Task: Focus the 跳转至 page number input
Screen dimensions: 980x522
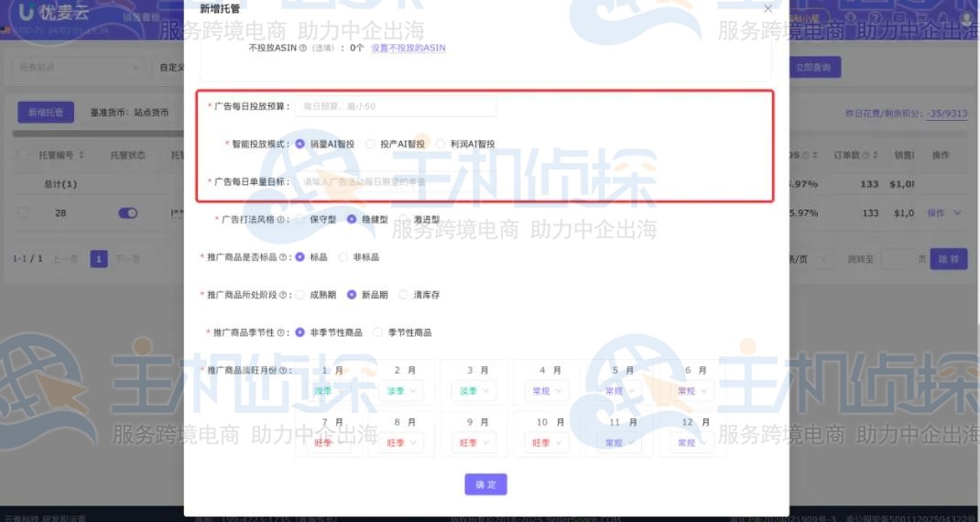Action: pyautogui.click(x=897, y=259)
